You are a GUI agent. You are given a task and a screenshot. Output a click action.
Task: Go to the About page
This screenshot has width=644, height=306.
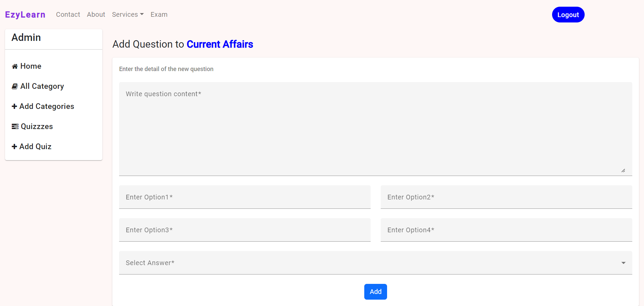96,14
